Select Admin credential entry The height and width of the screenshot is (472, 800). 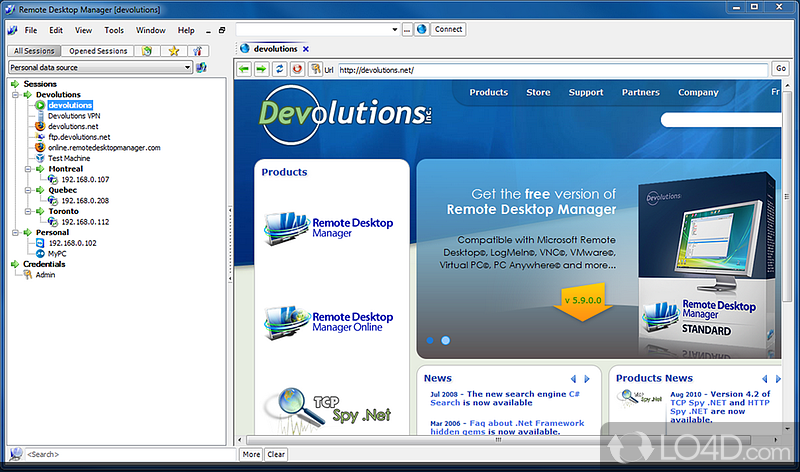(x=45, y=275)
